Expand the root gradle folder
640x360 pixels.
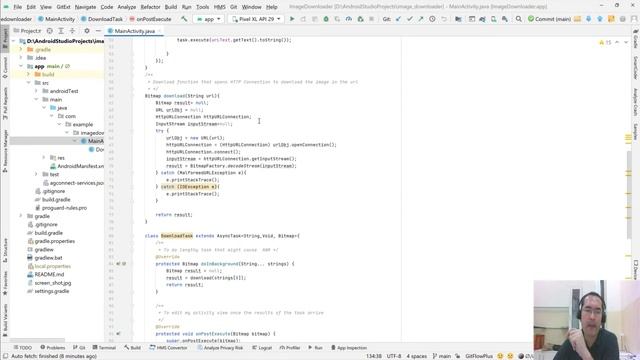[x=21, y=216]
